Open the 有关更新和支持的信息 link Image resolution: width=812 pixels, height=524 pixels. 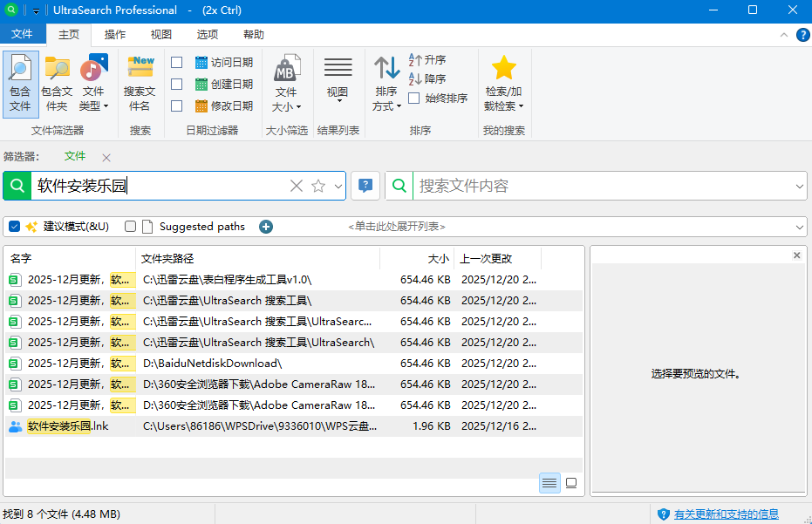tap(726, 514)
